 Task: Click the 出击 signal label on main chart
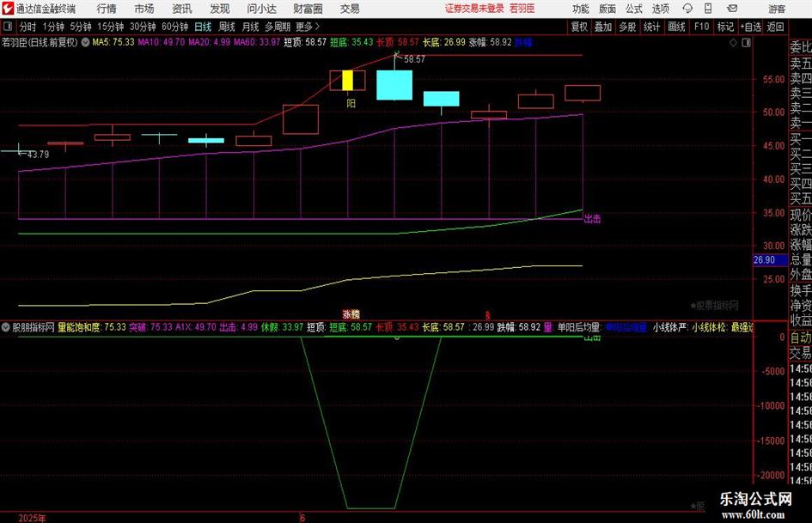[x=592, y=218]
